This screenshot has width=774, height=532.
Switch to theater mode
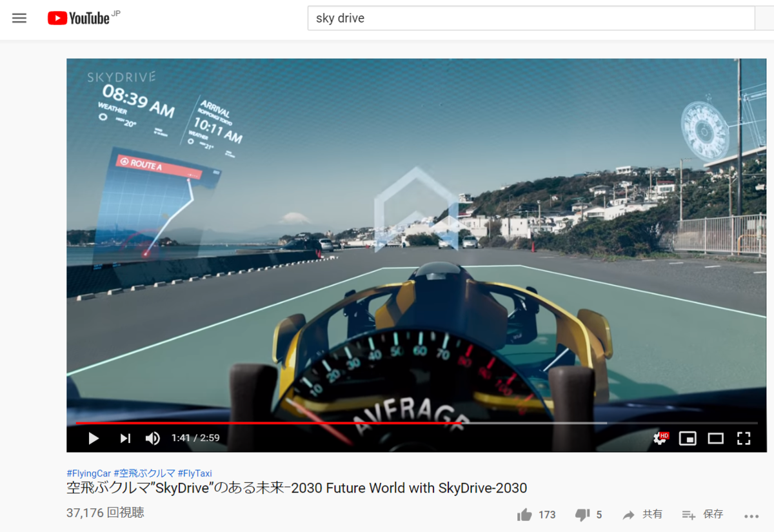(x=716, y=438)
